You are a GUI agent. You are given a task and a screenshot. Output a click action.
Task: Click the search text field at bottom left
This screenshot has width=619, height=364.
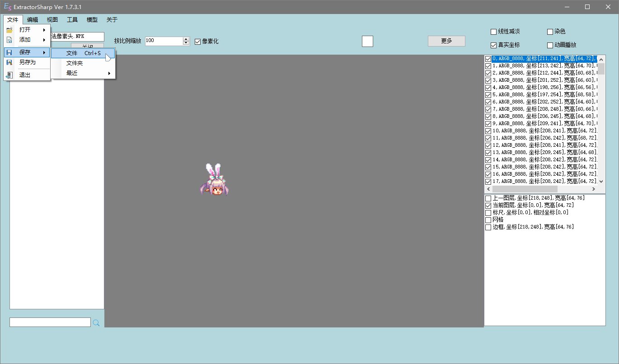tap(50, 322)
